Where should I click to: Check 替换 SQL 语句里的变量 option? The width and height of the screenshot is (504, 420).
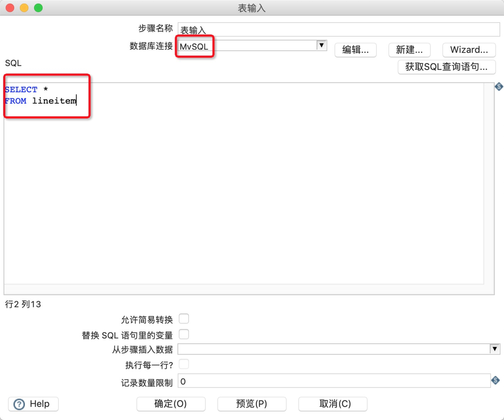184,334
